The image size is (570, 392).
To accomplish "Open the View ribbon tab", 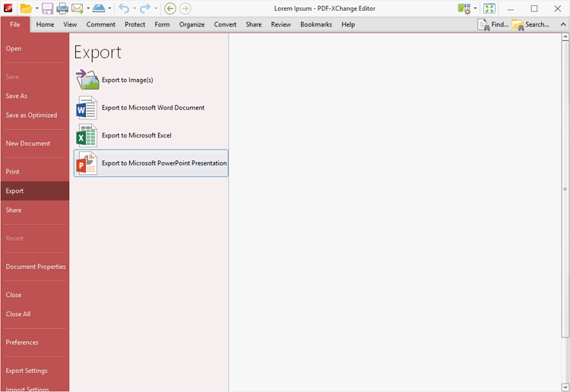I will pyautogui.click(x=70, y=24).
